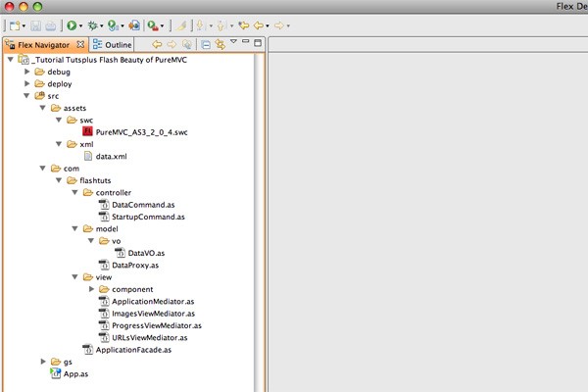This screenshot has width=588, height=392.
Task: Expand the gs folder
Action: click(43, 362)
